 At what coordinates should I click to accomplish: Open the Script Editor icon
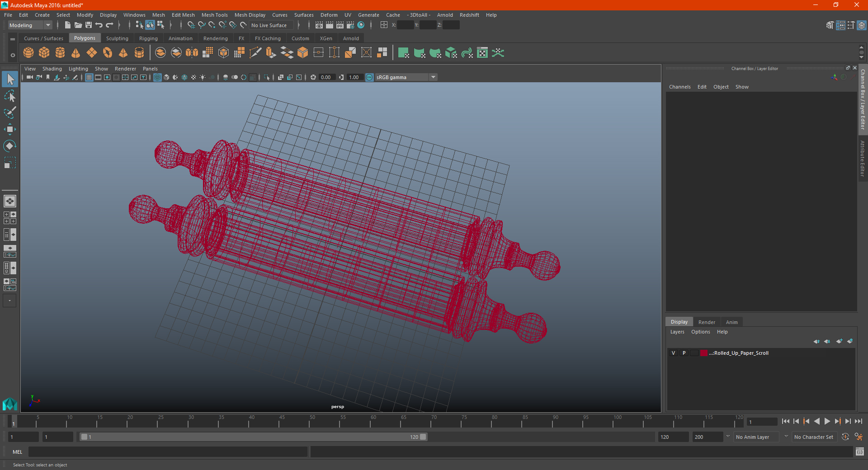pos(860,451)
